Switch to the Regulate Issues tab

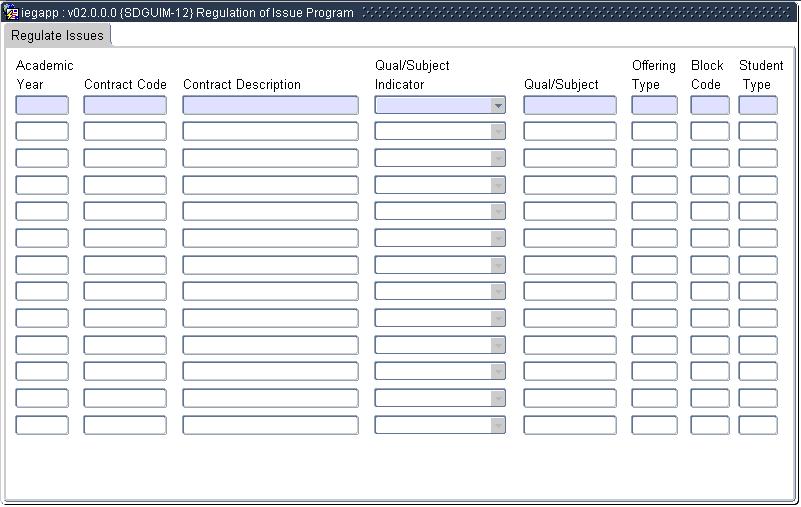pos(57,35)
